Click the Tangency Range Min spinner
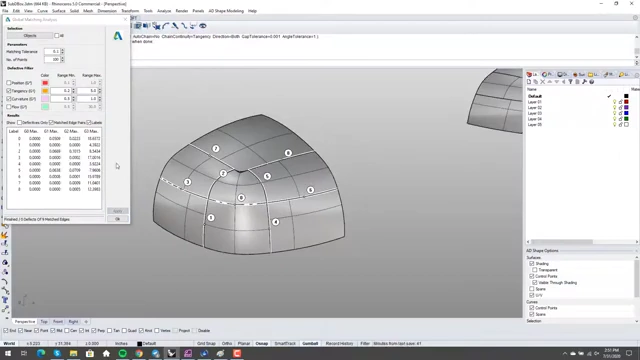 pyautogui.click(x=73, y=91)
